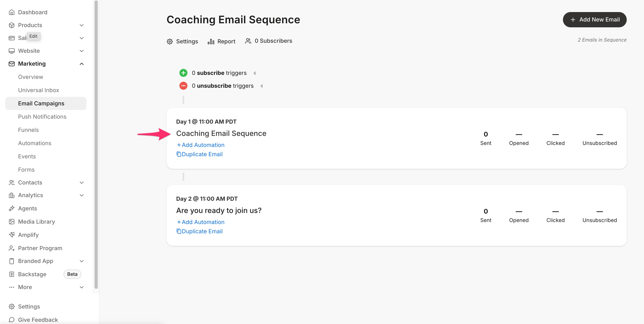Open the Report bar chart icon
This screenshot has width=644, height=324.
click(x=211, y=41)
